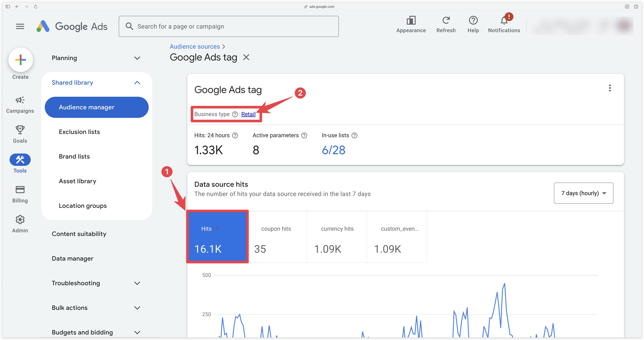
Task: Click the Active parameters value 8
Action: coord(256,150)
